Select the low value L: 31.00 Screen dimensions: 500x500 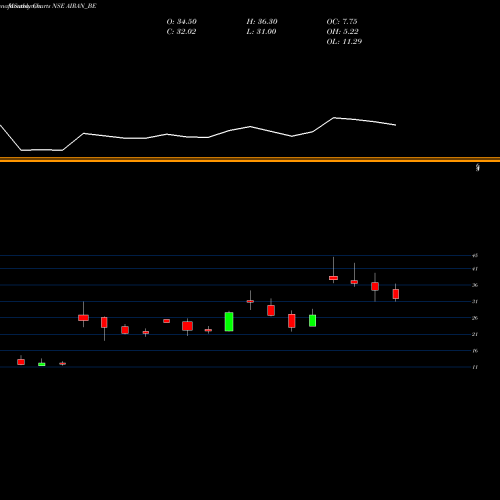(261, 32)
